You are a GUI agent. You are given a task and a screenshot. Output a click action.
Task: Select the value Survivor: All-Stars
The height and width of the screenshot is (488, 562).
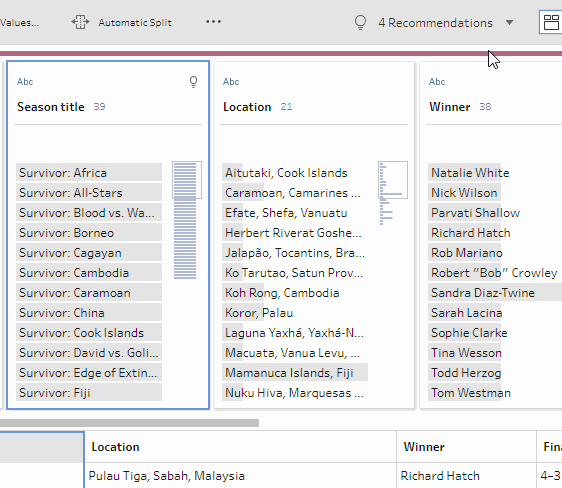pyautogui.click(x=89, y=193)
